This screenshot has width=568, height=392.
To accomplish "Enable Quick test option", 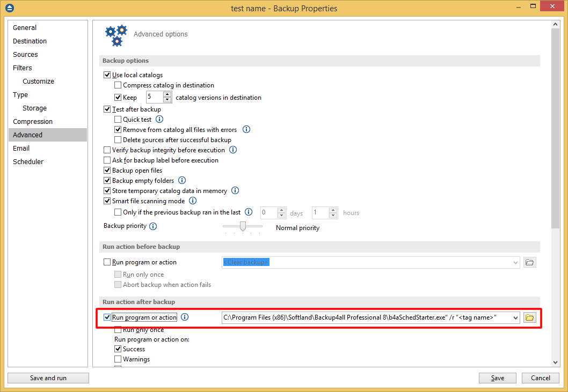I will (x=118, y=119).
